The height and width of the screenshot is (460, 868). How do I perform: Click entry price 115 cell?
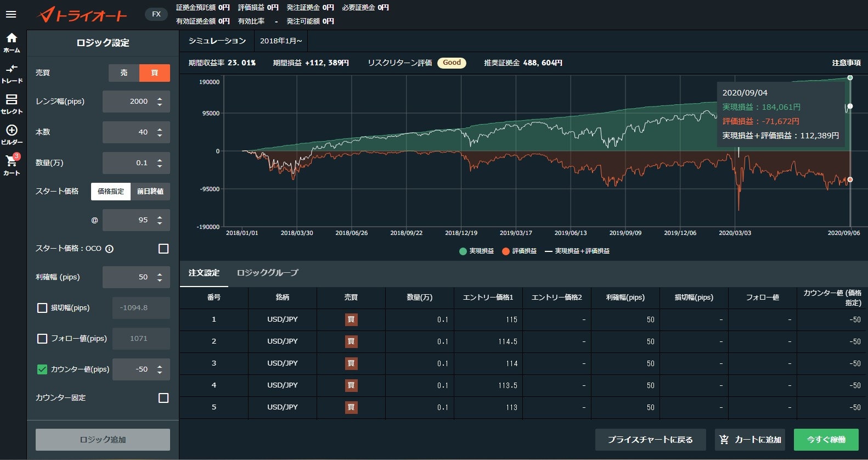click(488, 319)
